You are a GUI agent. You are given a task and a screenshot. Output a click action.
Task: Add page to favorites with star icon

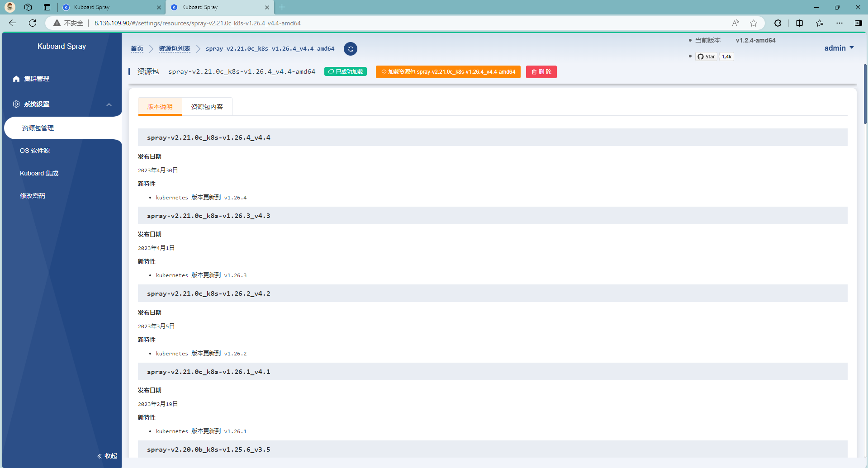(753, 23)
